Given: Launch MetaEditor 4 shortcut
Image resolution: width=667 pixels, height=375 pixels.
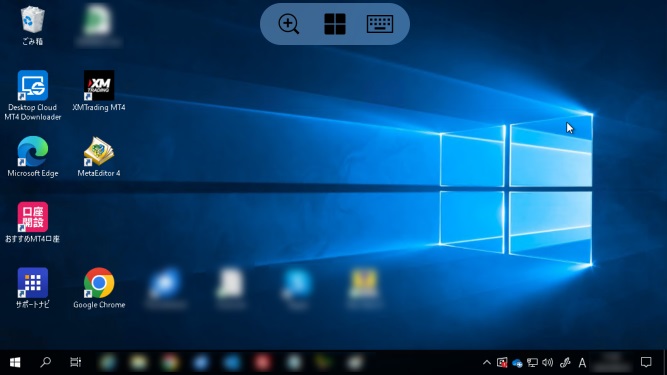Looking at the screenshot, I should point(99,157).
